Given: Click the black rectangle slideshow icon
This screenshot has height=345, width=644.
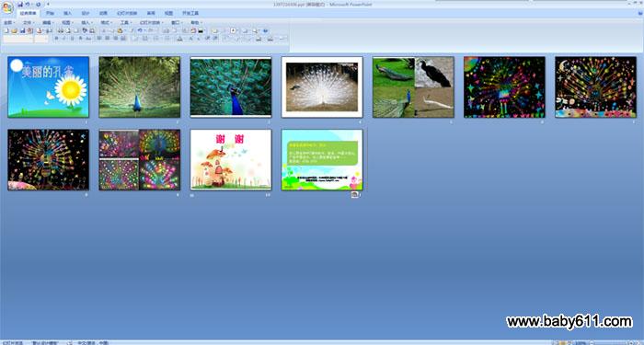Looking at the screenshot, I should (x=201, y=30).
